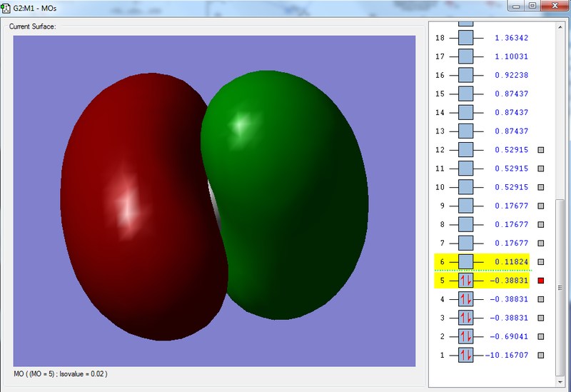Screen dimensions: 571x392
Task: Select orbital box for MO 11
Action: [x=466, y=169]
